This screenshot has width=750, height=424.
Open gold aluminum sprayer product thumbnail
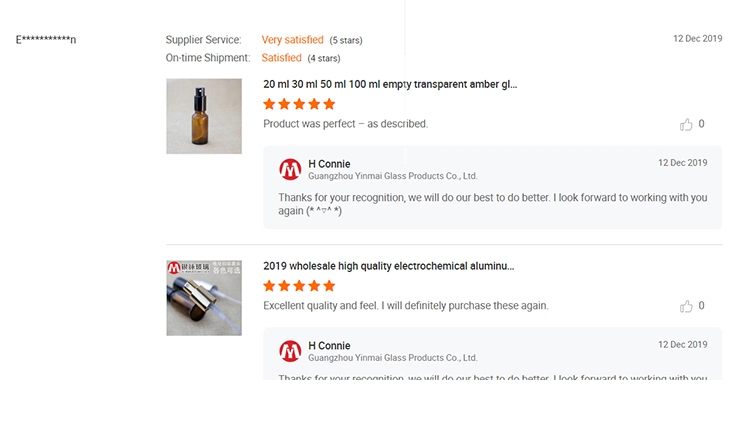click(x=204, y=298)
